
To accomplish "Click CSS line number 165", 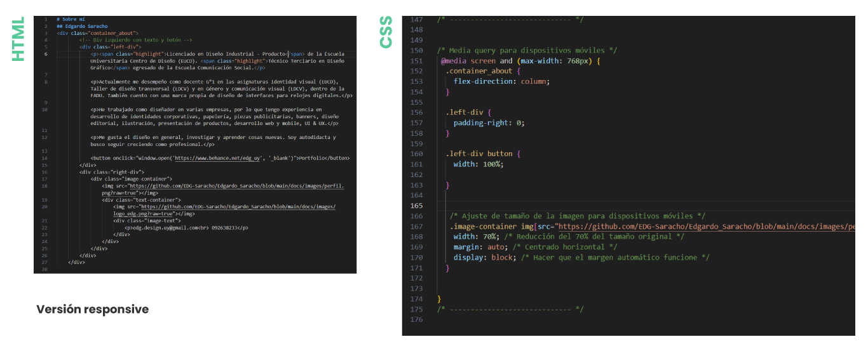I will point(417,206).
